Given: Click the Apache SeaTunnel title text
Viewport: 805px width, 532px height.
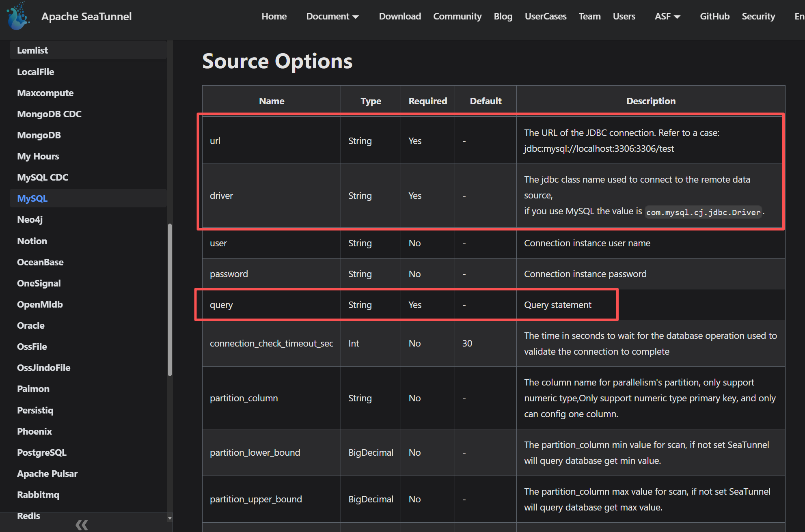Looking at the screenshot, I should (86, 16).
